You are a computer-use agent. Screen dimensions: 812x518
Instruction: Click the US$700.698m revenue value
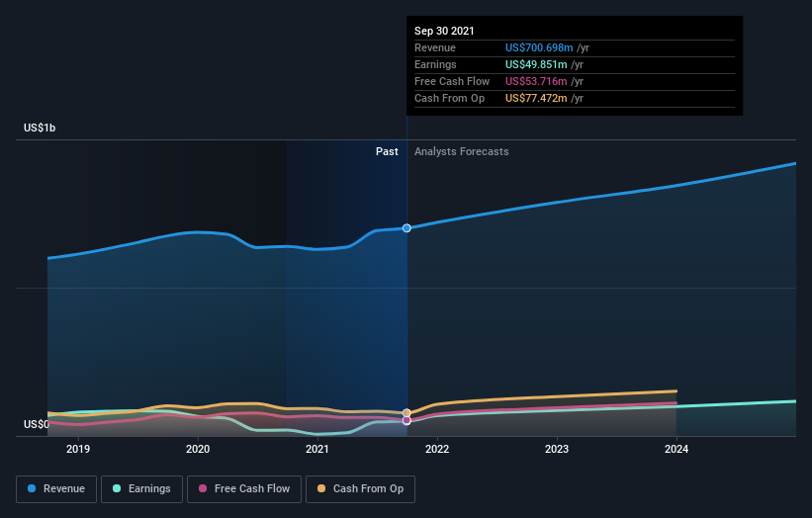click(x=539, y=47)
